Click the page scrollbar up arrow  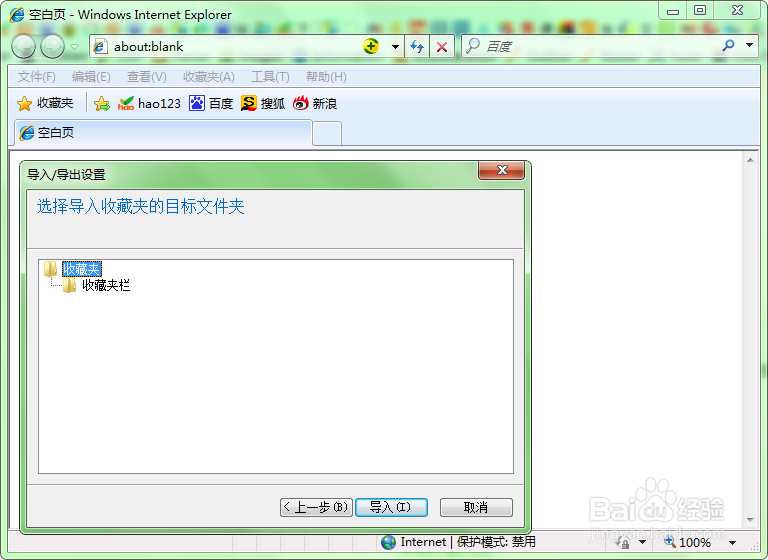coord(750,160)
